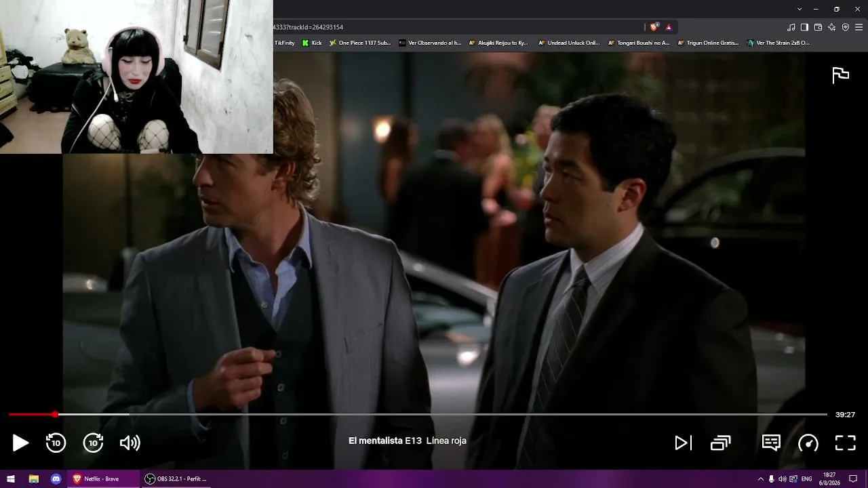The image size is (868, 488).
Task: Switch the ENG input language indicator
Action: (806, 479)
